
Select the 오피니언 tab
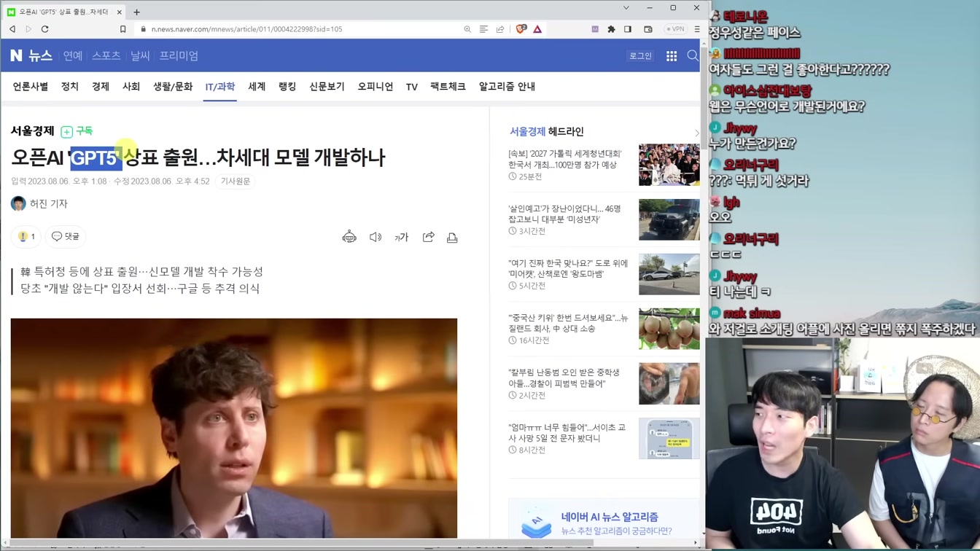(376, 86)
